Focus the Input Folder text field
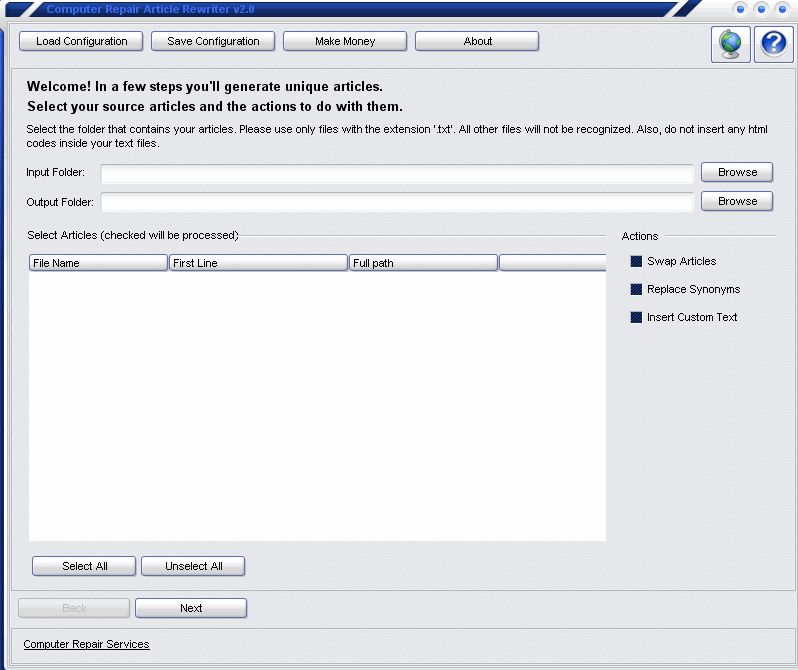 tap(397, 174)
